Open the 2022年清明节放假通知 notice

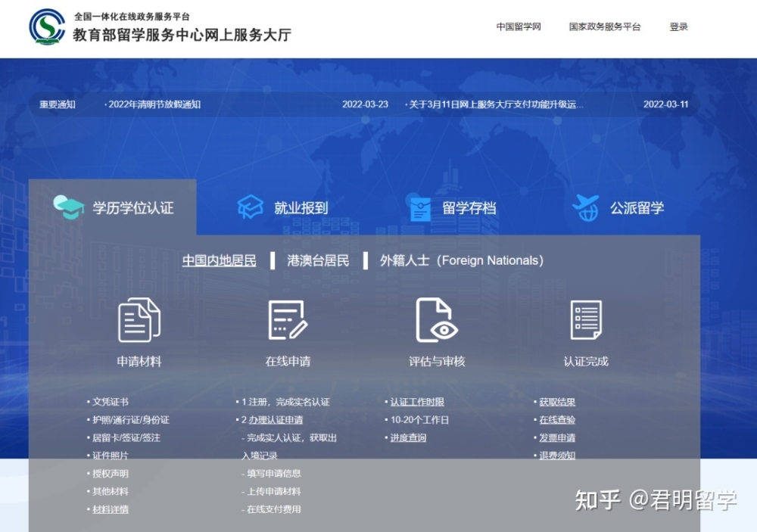[154, 104]
